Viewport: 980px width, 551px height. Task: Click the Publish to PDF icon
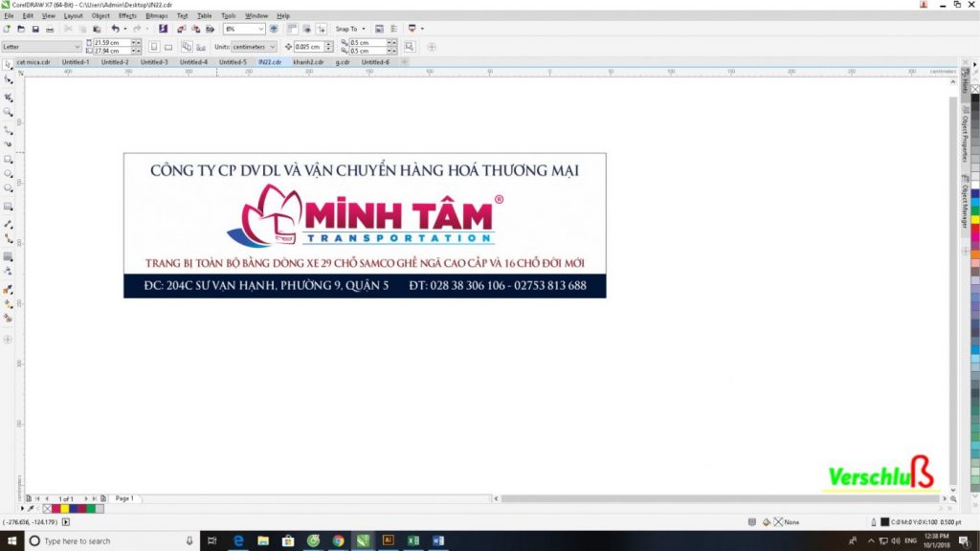pyautogui.click(x=210, y=29)
